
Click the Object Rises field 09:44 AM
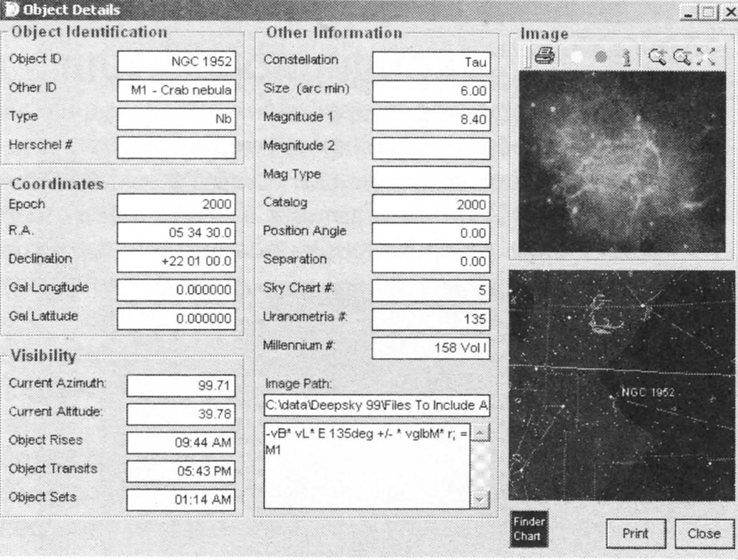coord(182,443)
